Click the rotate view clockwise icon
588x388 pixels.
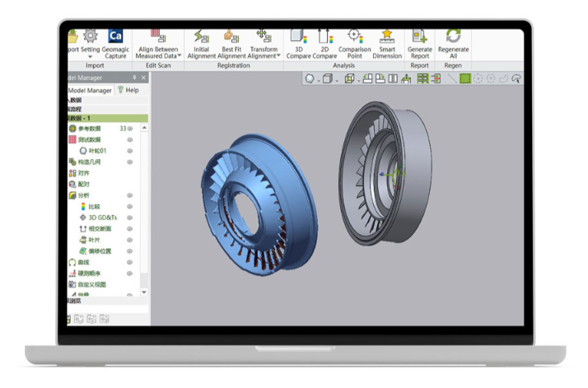tap(380, 78)
